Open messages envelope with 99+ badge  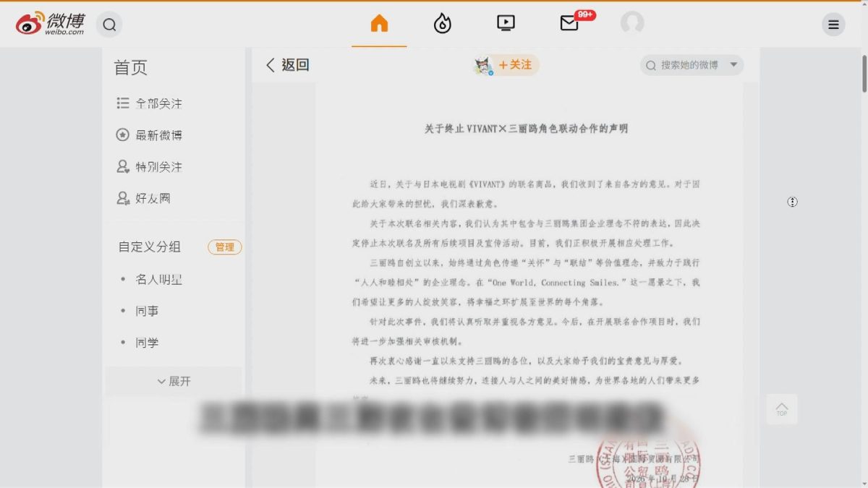pos(570,23)
